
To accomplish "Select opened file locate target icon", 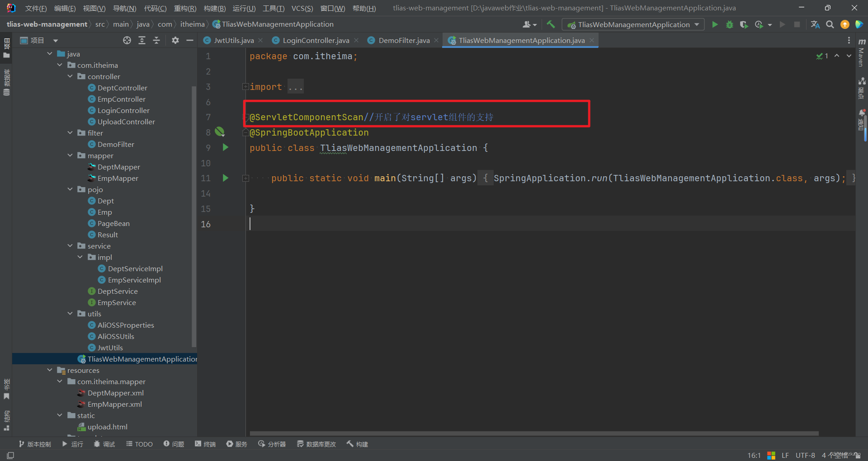I will 127,40.
